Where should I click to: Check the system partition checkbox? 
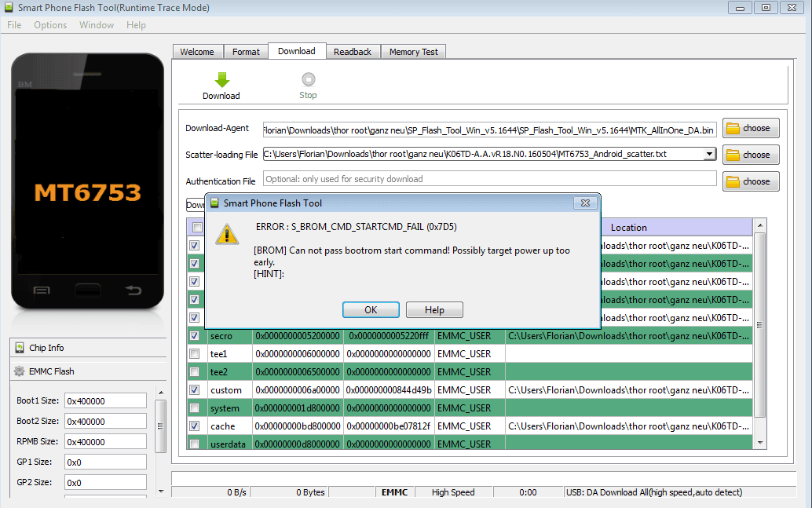[x=194, y=408]
